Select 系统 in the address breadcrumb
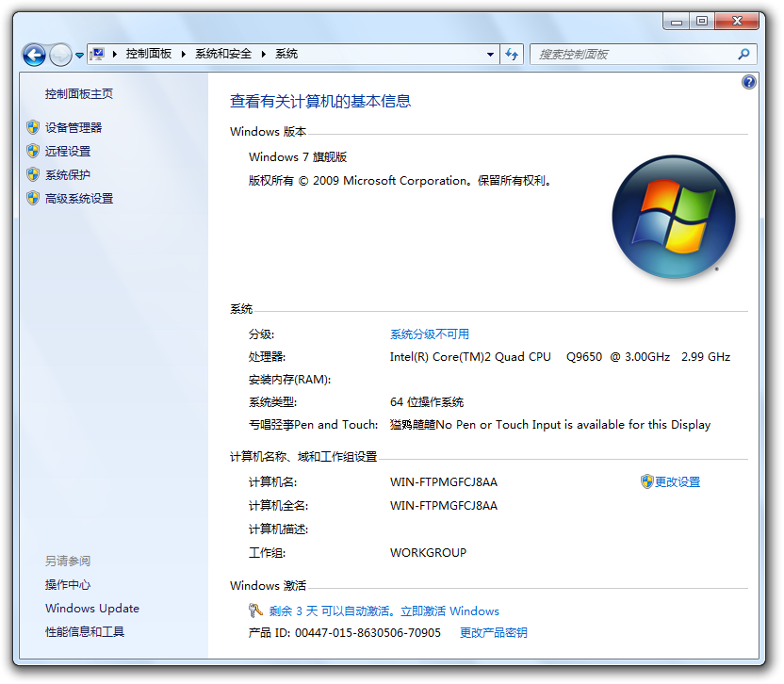784x684 pixels. pyautogui.click(x=286, y=54)
